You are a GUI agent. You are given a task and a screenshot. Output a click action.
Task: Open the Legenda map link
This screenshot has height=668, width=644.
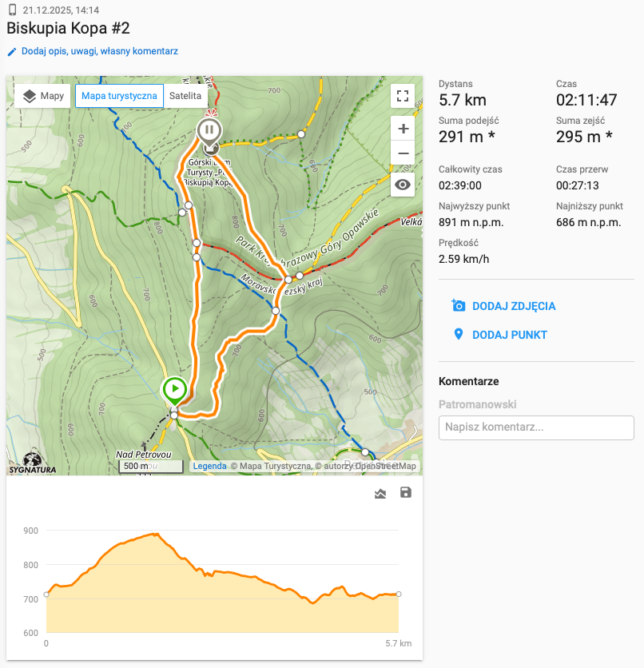click(x=209, y=466)
